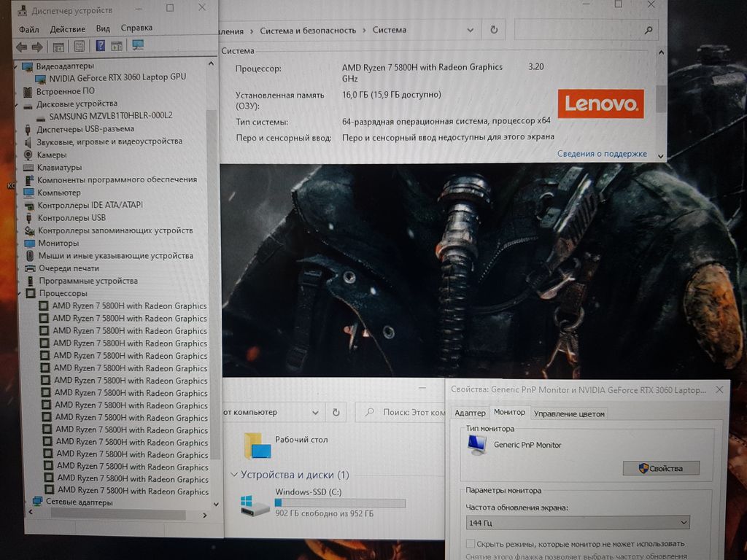Click the blue Help question mark icon
The height and width of the screenshot is (560, 747).
coord(100,46)
